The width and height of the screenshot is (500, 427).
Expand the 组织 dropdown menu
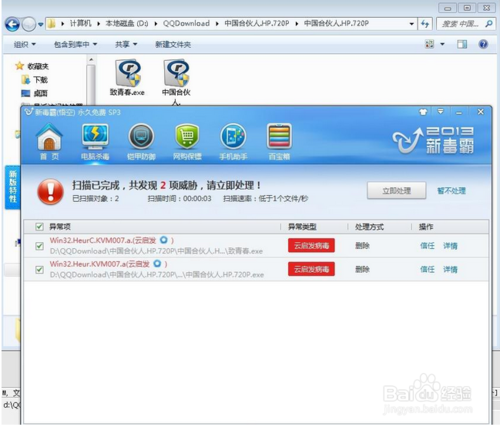point(25,44)
